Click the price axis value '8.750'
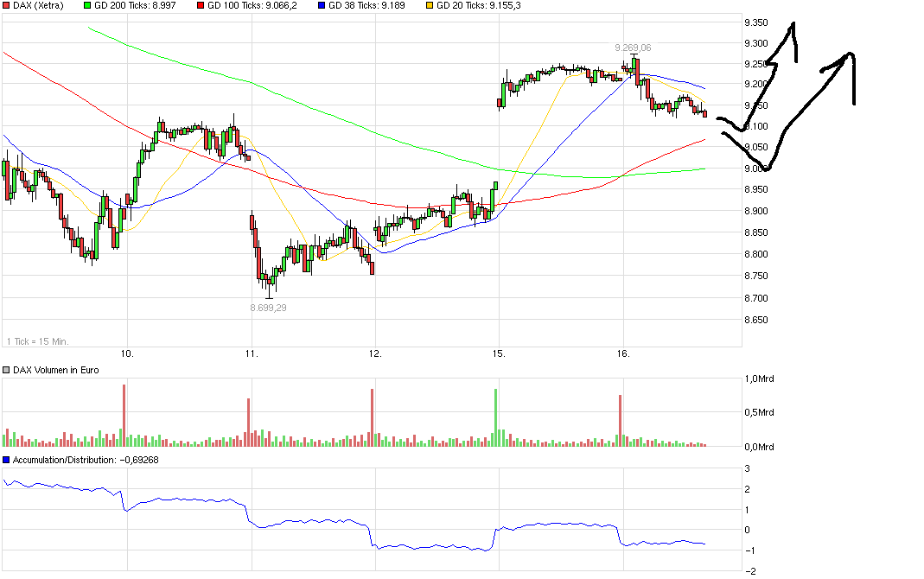 point(756,276)
